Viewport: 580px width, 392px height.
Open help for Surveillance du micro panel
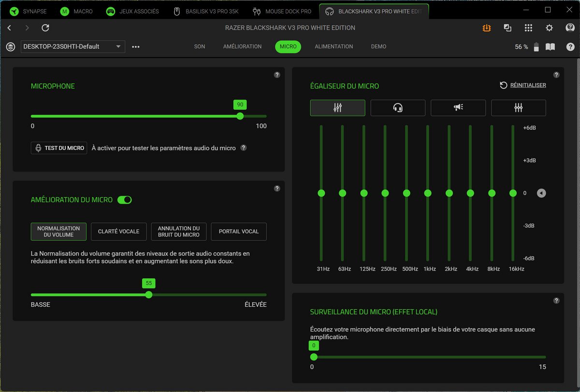tap(556, 301)
